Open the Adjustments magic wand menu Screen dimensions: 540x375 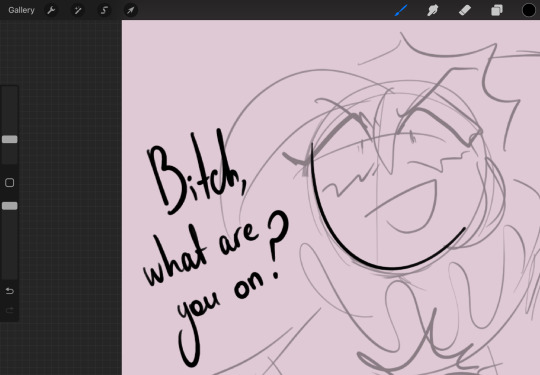point(78,10)
